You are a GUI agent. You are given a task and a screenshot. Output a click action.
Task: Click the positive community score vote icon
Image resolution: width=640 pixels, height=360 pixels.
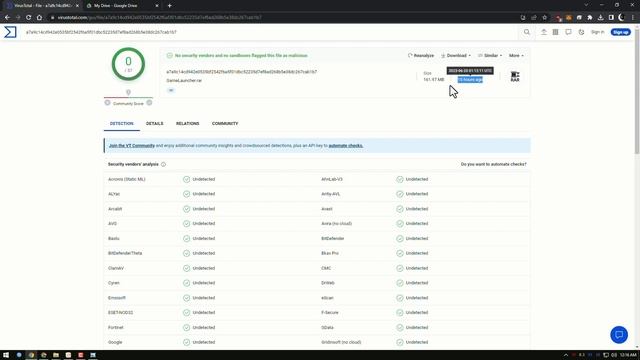click(x=149, y=103)
